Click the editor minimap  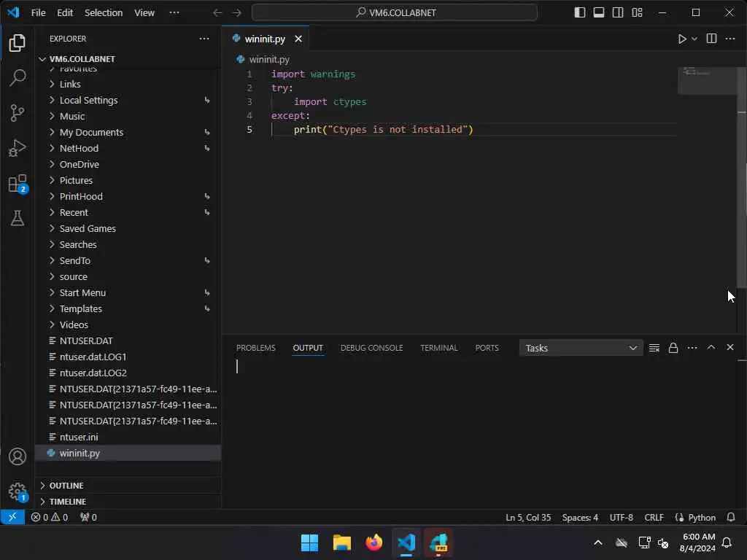click(707, 81)
